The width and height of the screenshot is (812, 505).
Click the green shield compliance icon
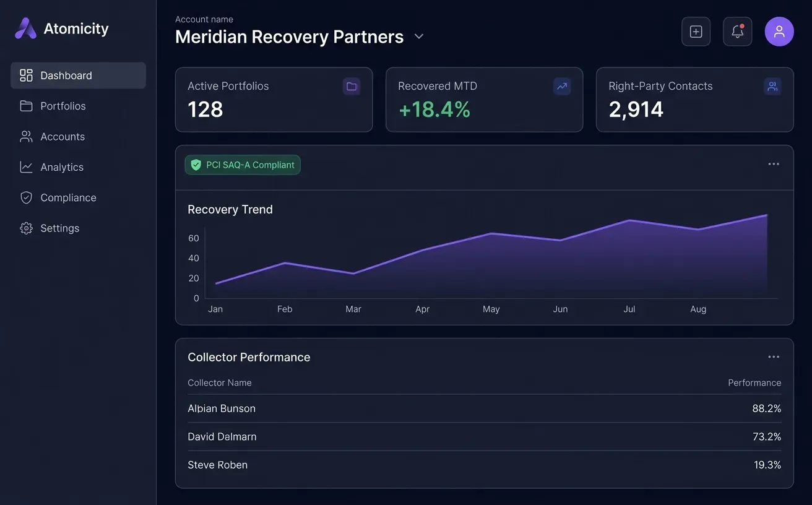pos(196,165)
